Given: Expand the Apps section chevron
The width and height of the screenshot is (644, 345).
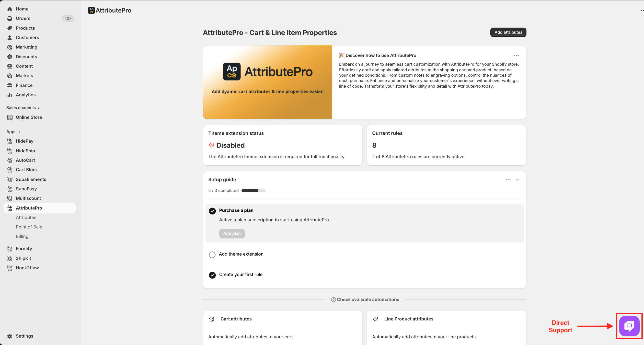Looking at the screenshot, I should [x=19, y=132].
